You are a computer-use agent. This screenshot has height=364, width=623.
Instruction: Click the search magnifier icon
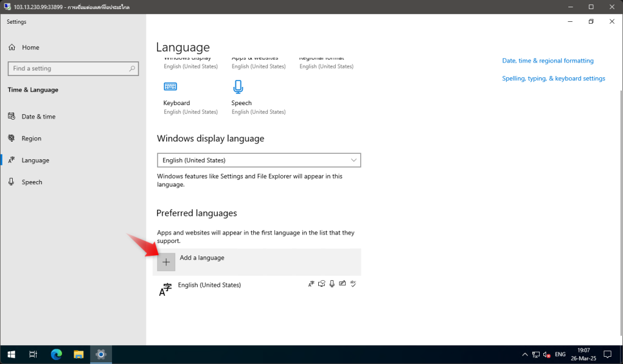132,69
